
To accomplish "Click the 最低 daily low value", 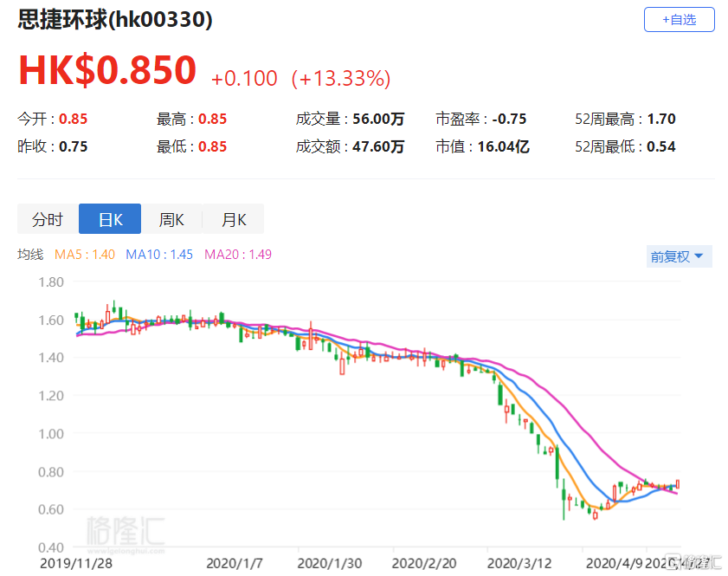I will coord(213,146).
